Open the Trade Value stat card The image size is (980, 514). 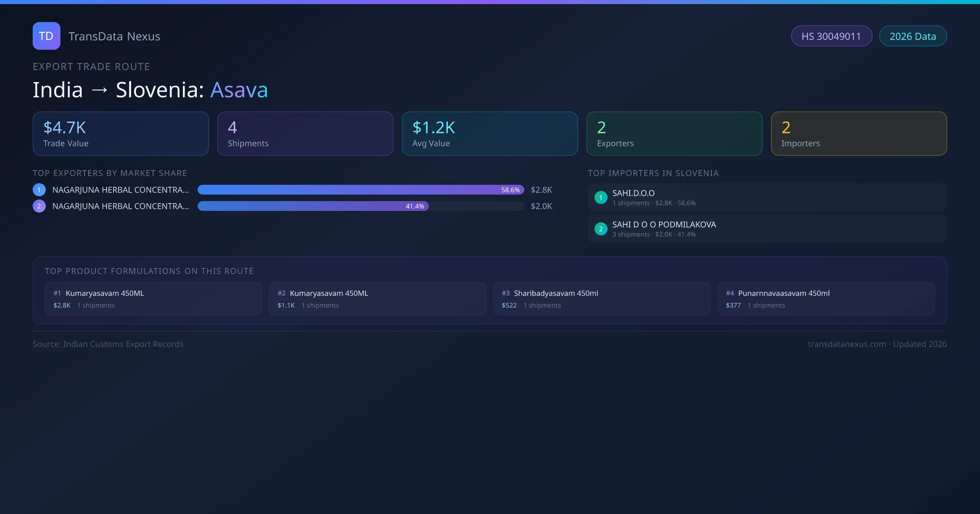[x=120, y=133]
